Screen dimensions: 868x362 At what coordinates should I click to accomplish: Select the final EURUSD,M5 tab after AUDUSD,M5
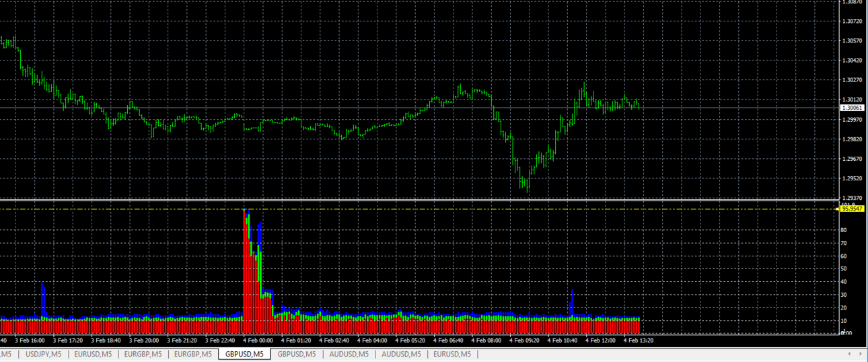pyautogui.click(x=452, y=354)
